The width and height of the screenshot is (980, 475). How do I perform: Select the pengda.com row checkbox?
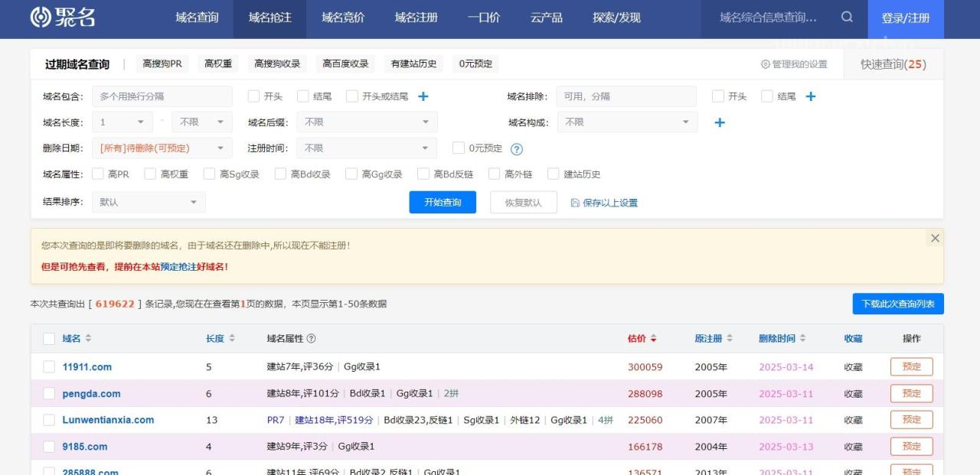[x=49, y=393]
